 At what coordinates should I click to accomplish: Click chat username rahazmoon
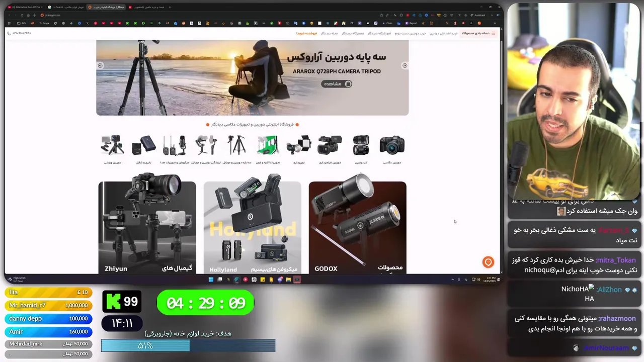pos(617,318)
